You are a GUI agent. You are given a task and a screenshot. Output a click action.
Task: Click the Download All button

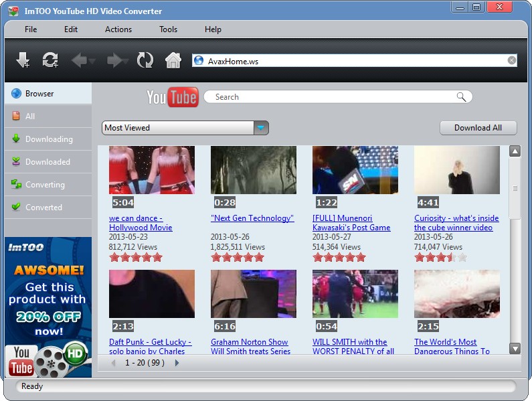coord(478,128)
